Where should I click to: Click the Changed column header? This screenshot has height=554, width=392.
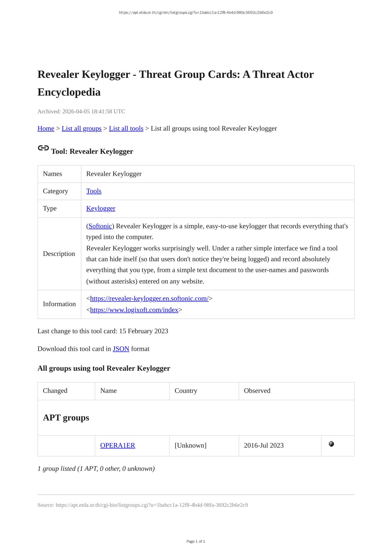pos(55,391)
